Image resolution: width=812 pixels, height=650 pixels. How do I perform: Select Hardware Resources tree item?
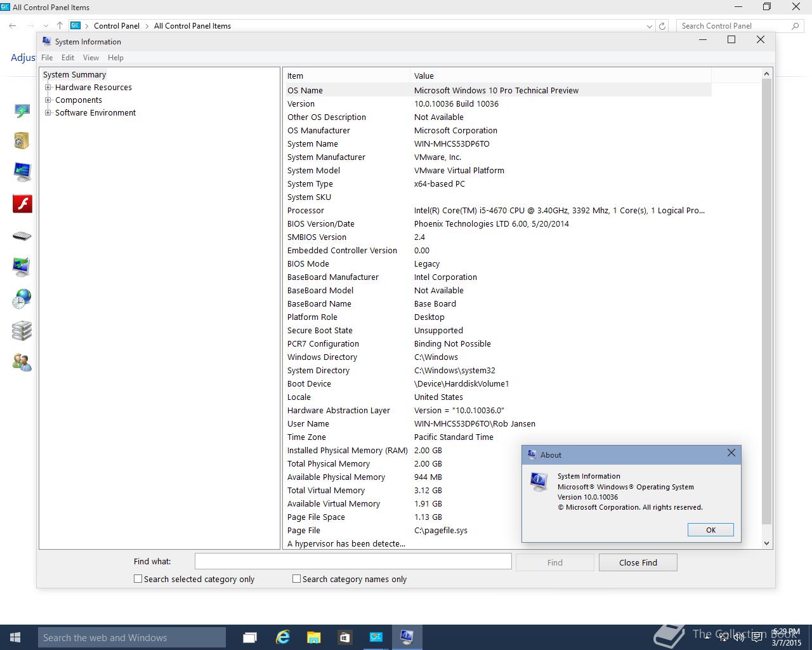[93, 88]
